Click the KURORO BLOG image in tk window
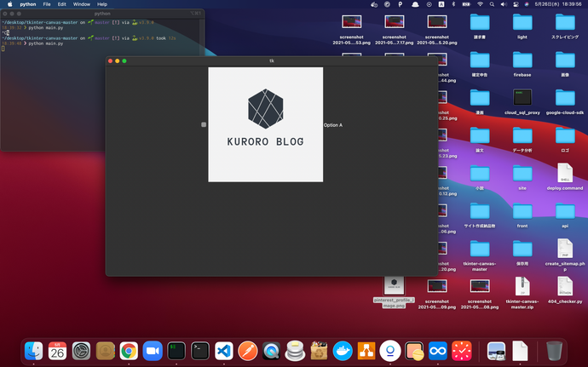 tap(266, 124)
